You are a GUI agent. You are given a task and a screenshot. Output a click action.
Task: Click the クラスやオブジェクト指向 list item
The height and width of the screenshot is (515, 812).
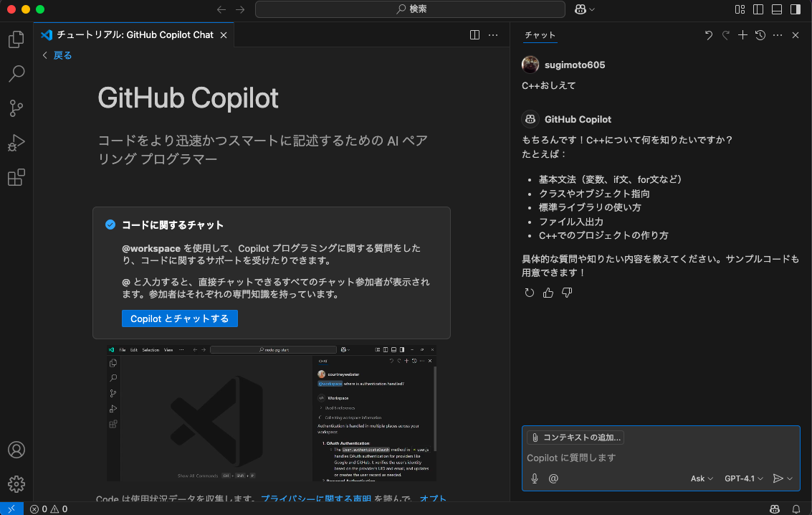(594, 193)
